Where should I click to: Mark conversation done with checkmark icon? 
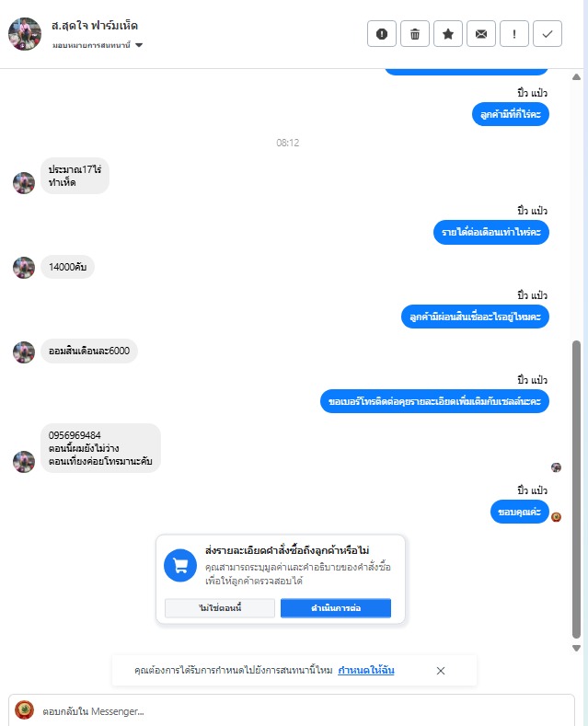[x=548, y=34]
